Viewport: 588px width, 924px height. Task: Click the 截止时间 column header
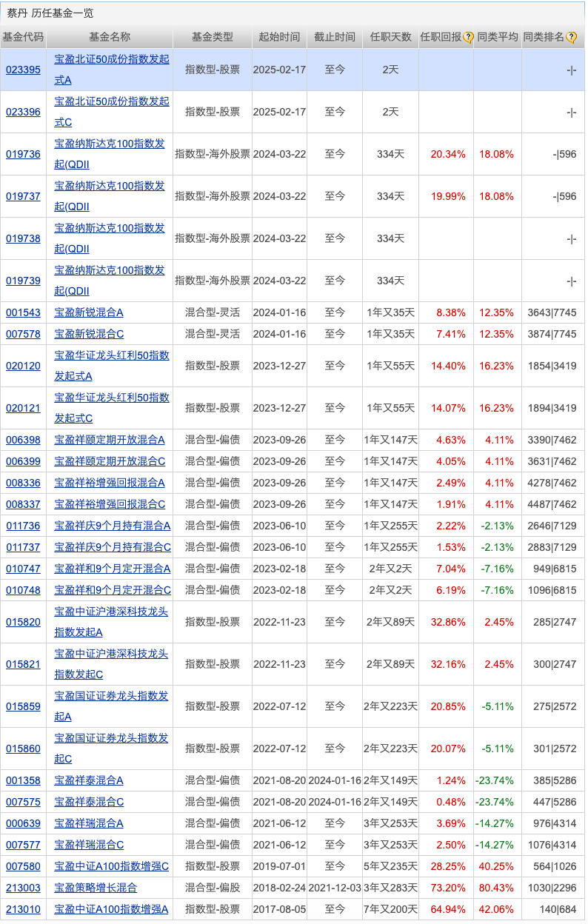coord(335,37)
